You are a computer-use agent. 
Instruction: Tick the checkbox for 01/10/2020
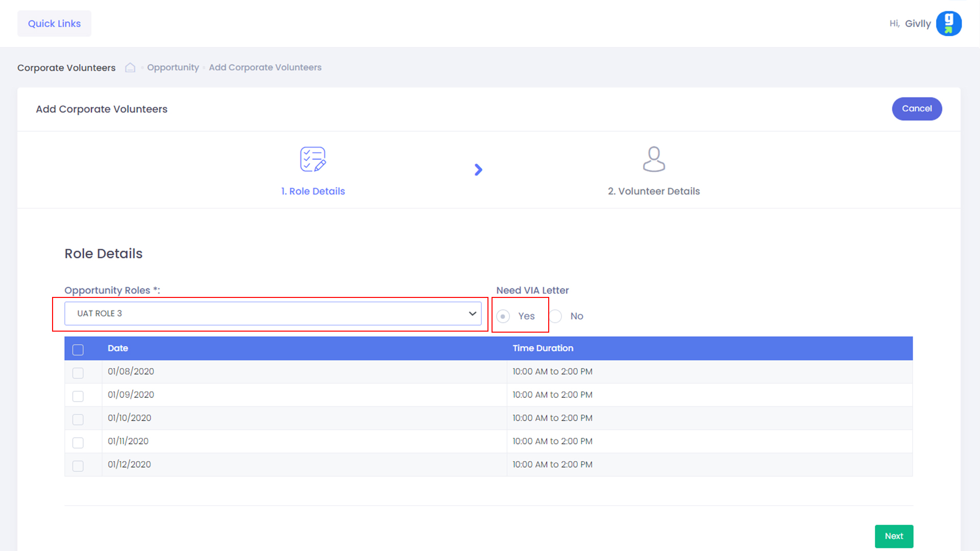coord(78,419)
